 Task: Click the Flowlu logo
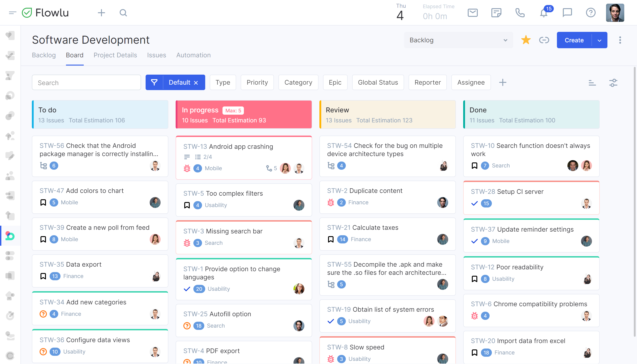pyautogui.click(x=45, y=13)
